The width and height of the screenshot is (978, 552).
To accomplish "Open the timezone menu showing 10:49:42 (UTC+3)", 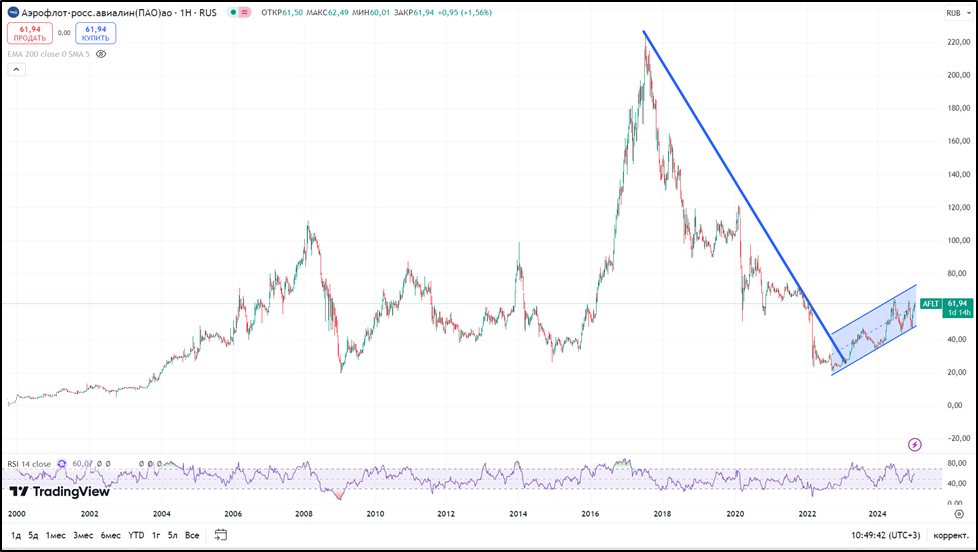I will point(885,535).
